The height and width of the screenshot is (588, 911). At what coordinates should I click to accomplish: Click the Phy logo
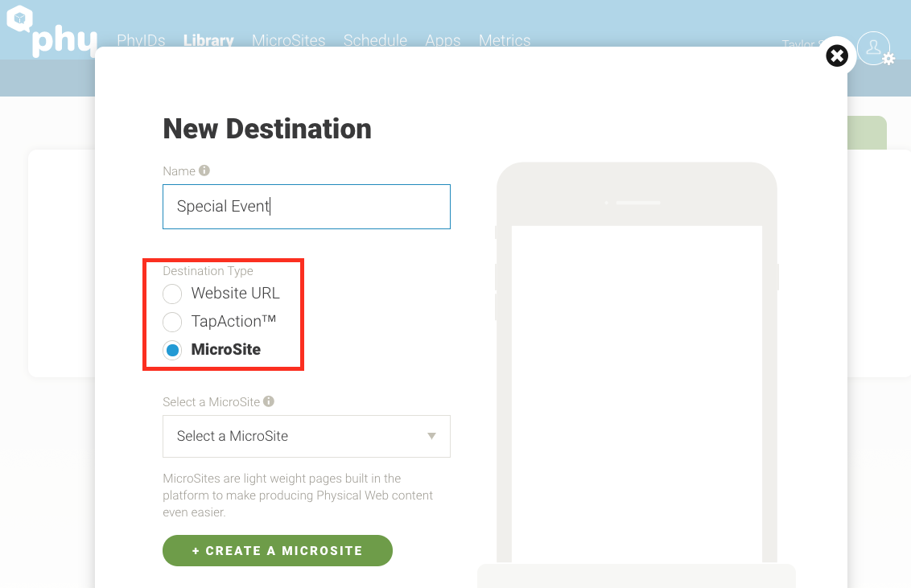52,32
